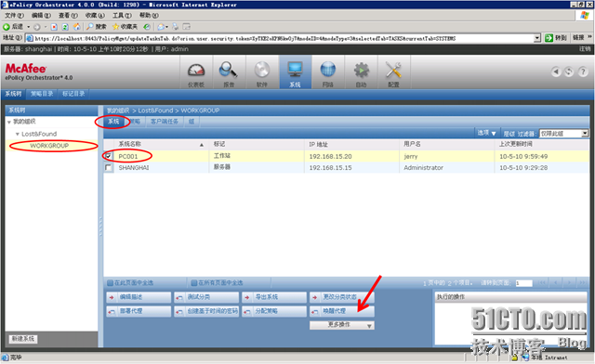This screenshot has height=364, width=595.
Task: Open the IE Mail dropdown arrow
Action: tap(167, 27)
